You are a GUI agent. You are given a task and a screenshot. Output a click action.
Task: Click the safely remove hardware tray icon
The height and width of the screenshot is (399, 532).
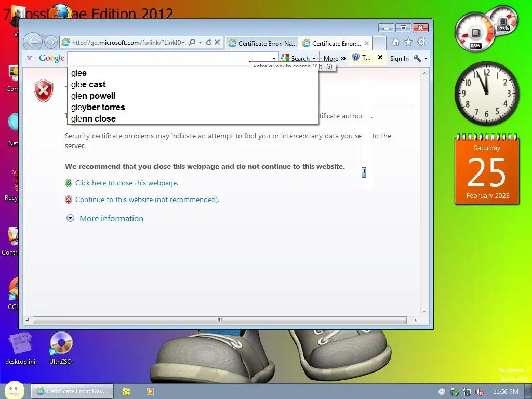454,392
